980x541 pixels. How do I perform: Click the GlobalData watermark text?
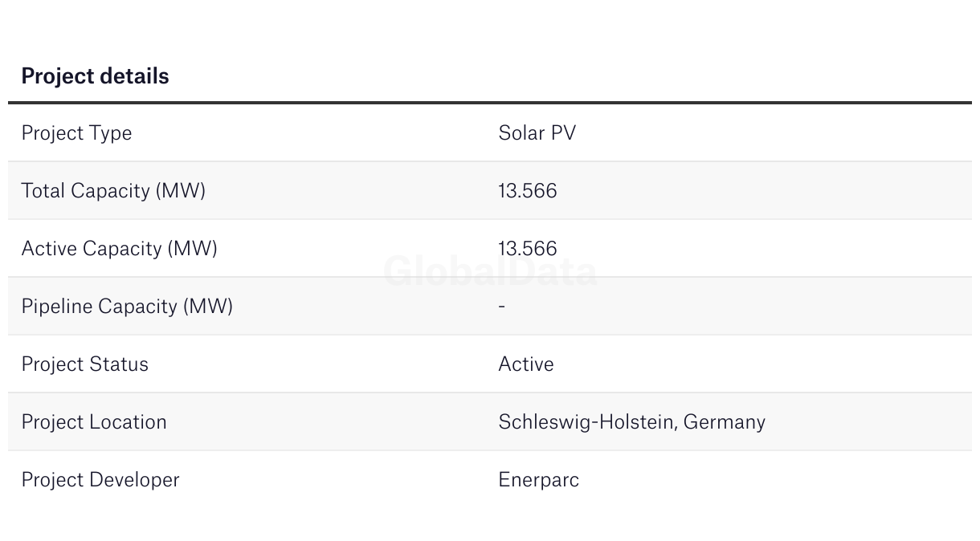(x=490, y=271)
